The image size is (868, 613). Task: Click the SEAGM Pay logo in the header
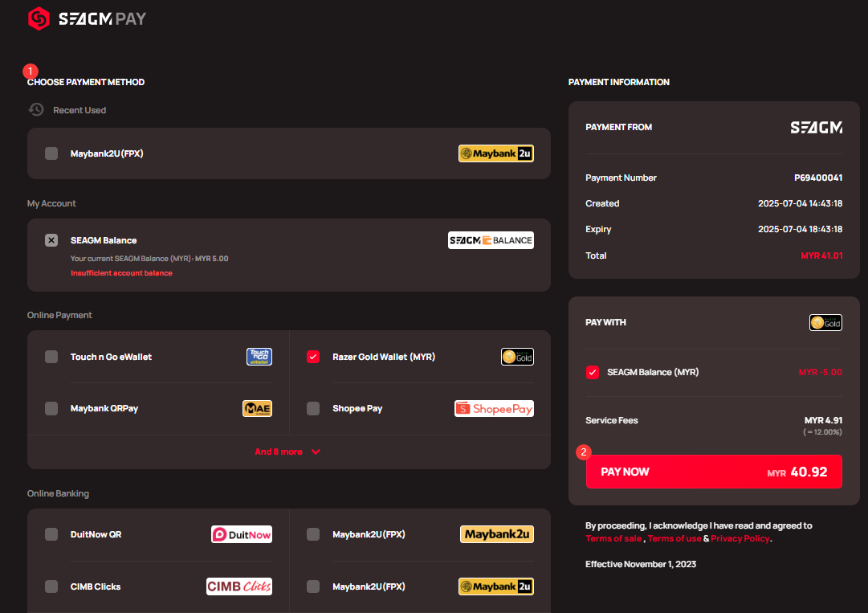click(x=87, y=18)
